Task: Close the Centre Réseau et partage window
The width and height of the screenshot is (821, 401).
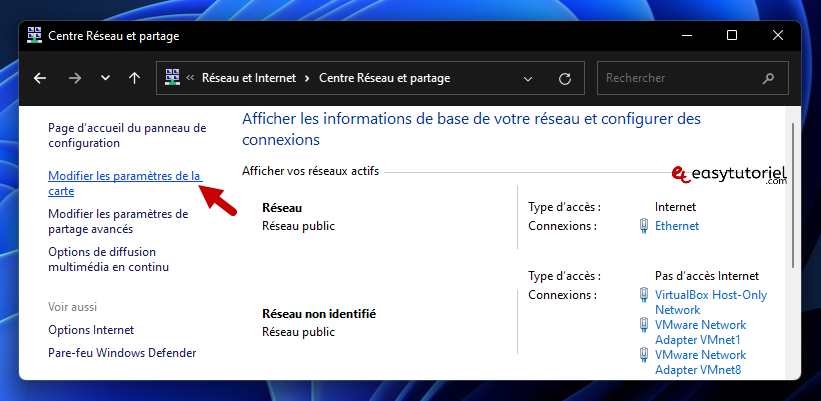Action: 778,36
